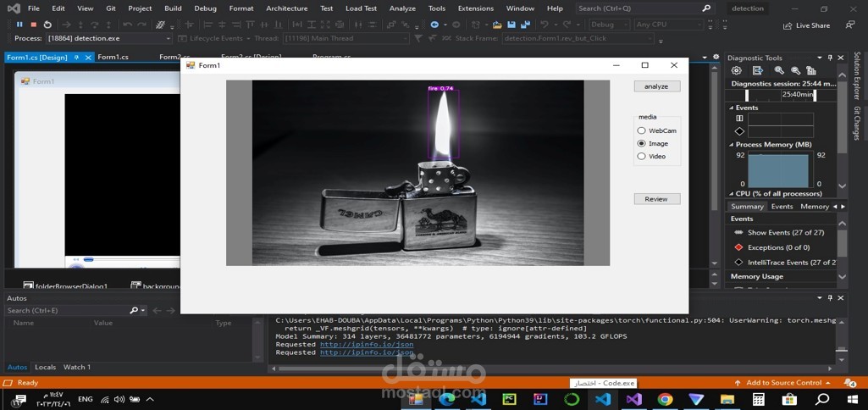Collapse the Process Memory (MB) section
The height and width of the screenshot is (410, 868).
click(x=731, y=145)
